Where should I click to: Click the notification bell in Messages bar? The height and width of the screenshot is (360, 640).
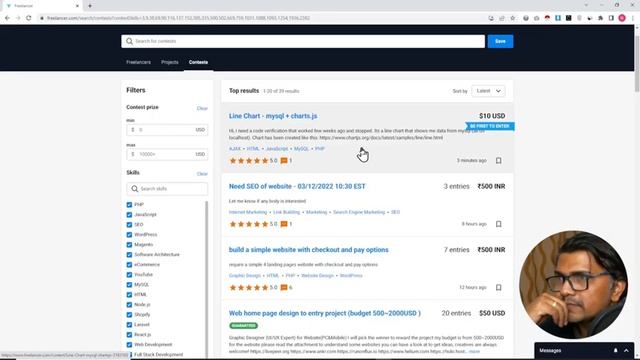point(616,351)
